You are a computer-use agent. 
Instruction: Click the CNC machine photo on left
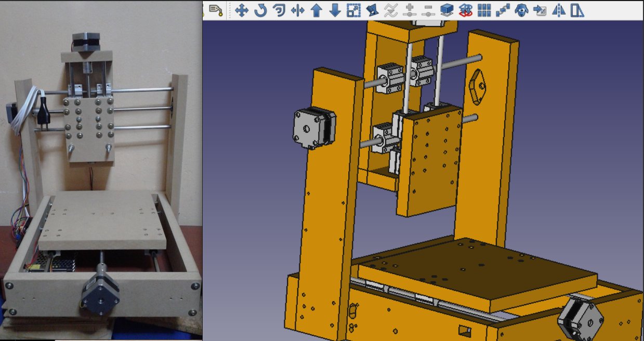[x=101, y=171]
